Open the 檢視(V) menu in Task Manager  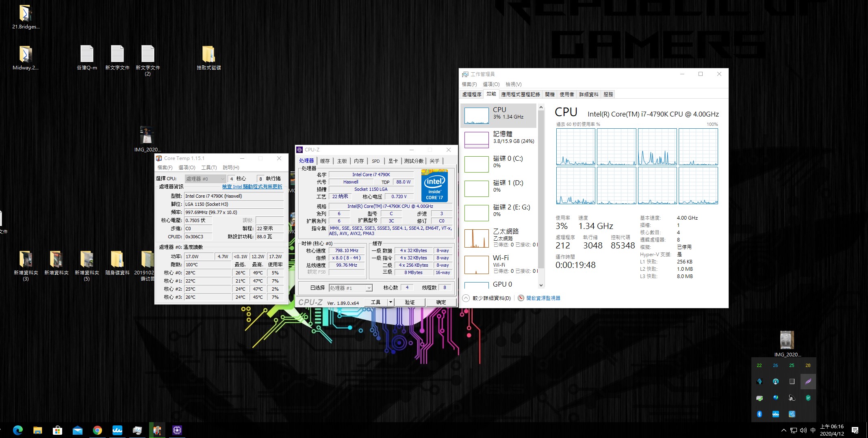(x=514, y=84)
